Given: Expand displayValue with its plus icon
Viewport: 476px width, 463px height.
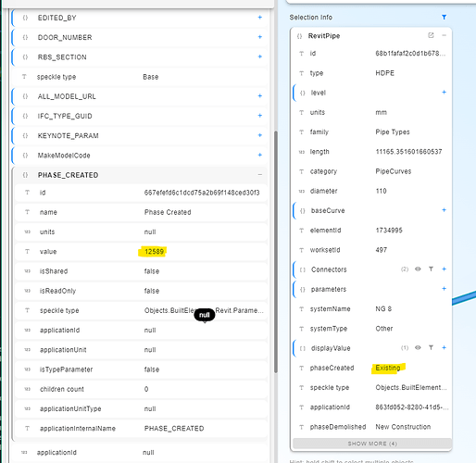Looking at the screenshot, I should (444, 348).
